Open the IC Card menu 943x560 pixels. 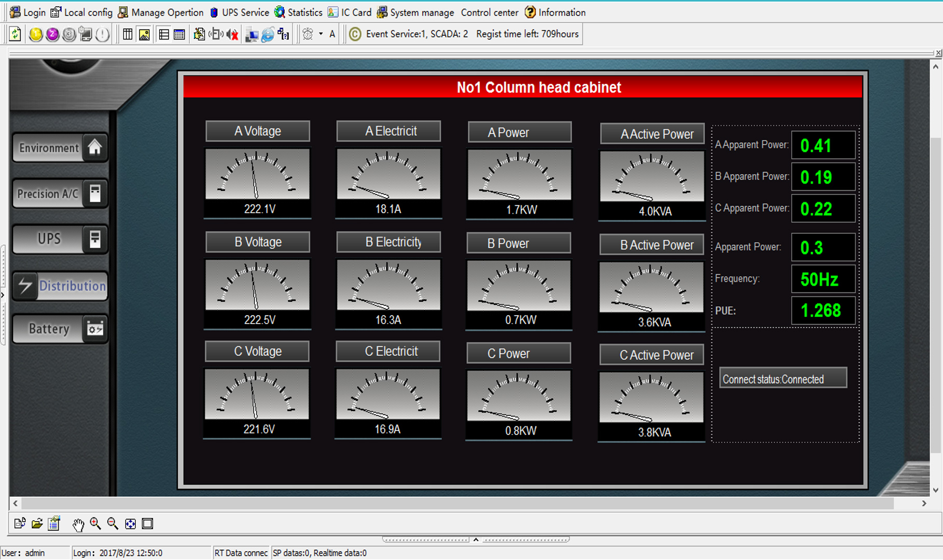pos(350,12)
